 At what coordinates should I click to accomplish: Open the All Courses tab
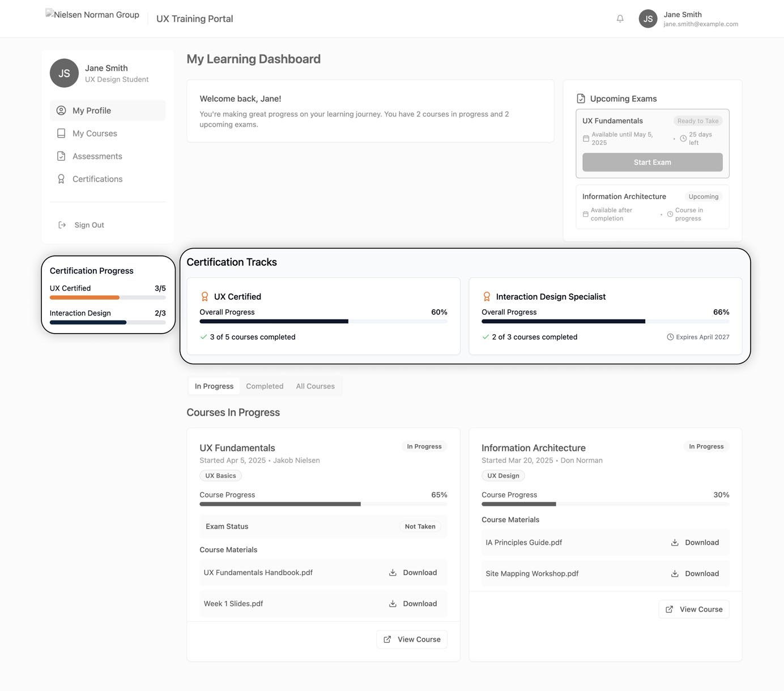[315, 386]
